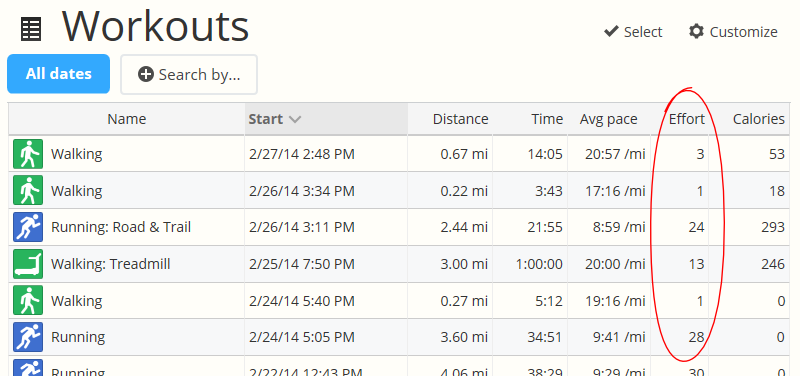
Task: Open the Walking: Treadmill workout entry
Action: (111, 264)
